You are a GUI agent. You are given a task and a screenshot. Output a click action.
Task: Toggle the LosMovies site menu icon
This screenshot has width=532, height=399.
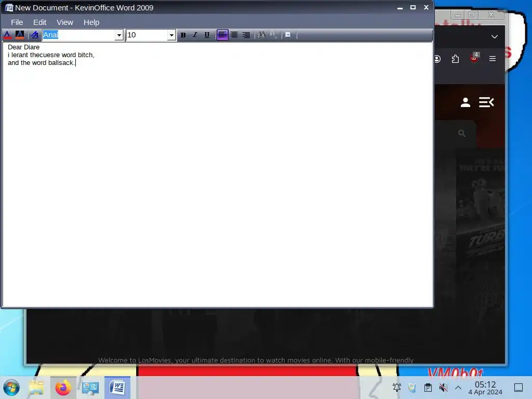pyautogui.click(x=486, y=102)
